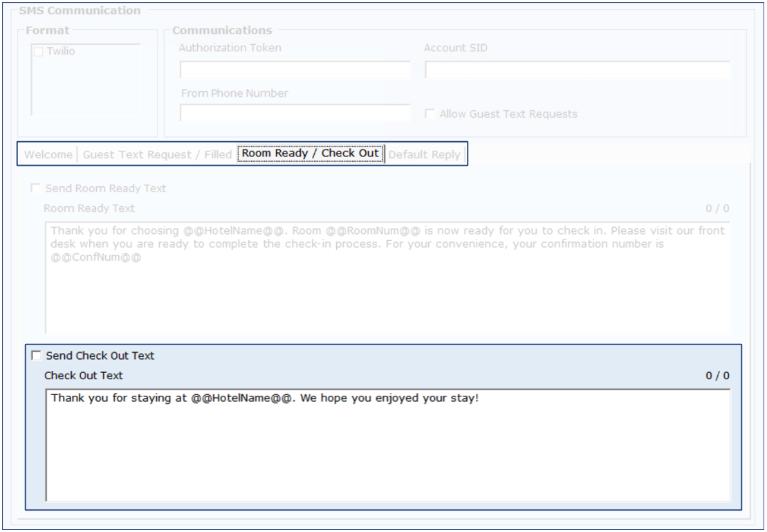Click the Check Out Text character counter

[x=717, y=376]
